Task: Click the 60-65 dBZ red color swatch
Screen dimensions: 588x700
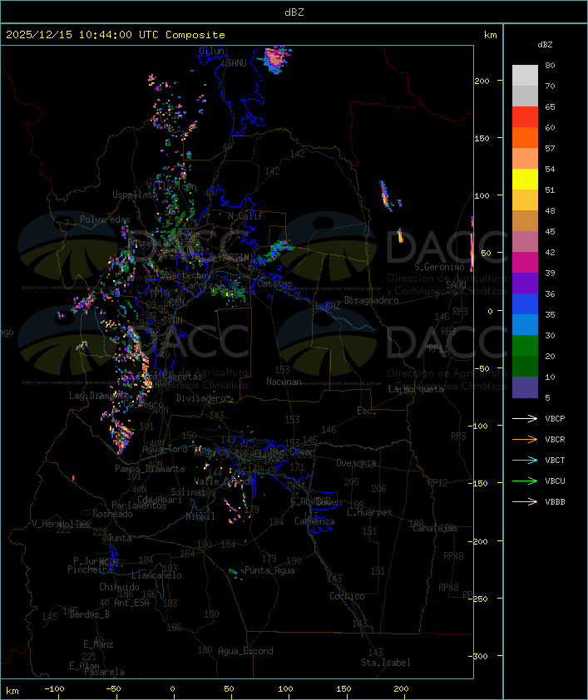Action: point(525,117)
